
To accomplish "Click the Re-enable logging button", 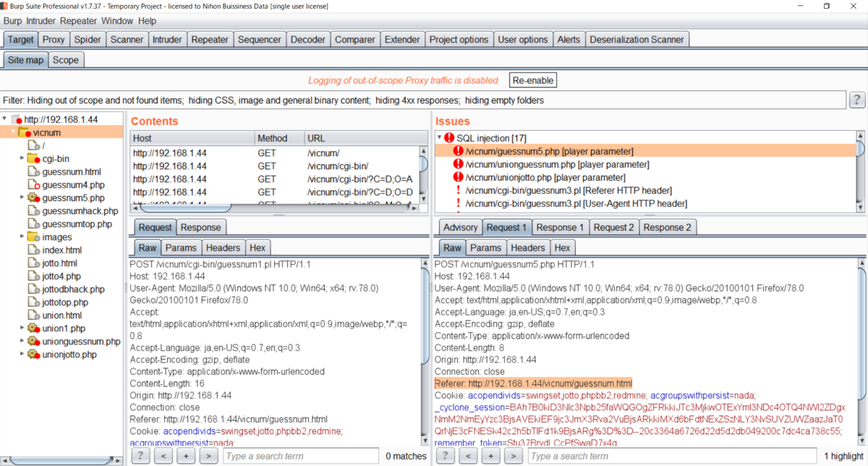I will (532, 80).
